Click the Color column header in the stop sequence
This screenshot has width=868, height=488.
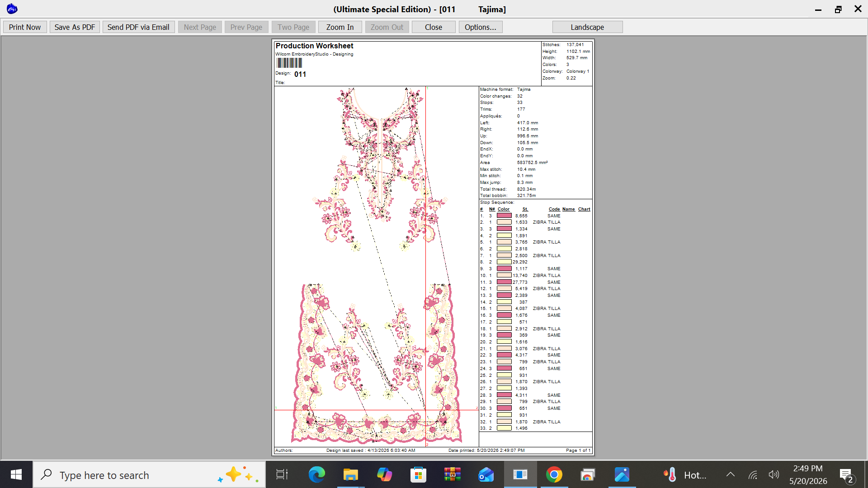click(504, 209)
